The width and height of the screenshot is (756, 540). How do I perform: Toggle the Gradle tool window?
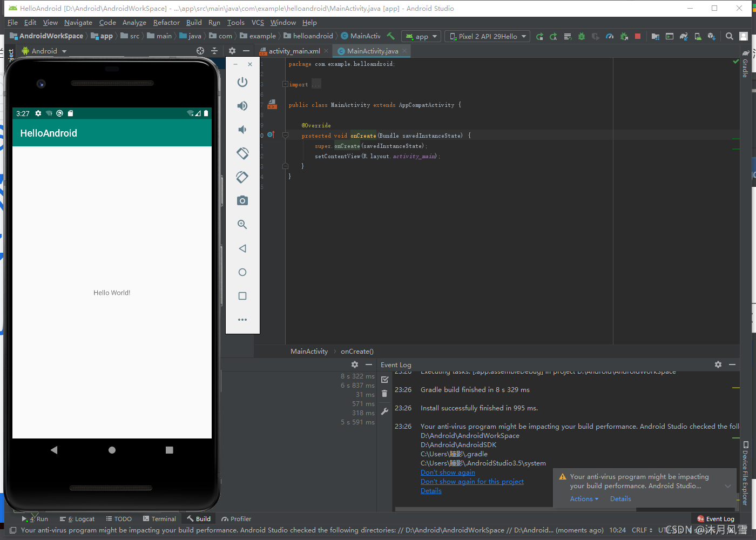746,64
